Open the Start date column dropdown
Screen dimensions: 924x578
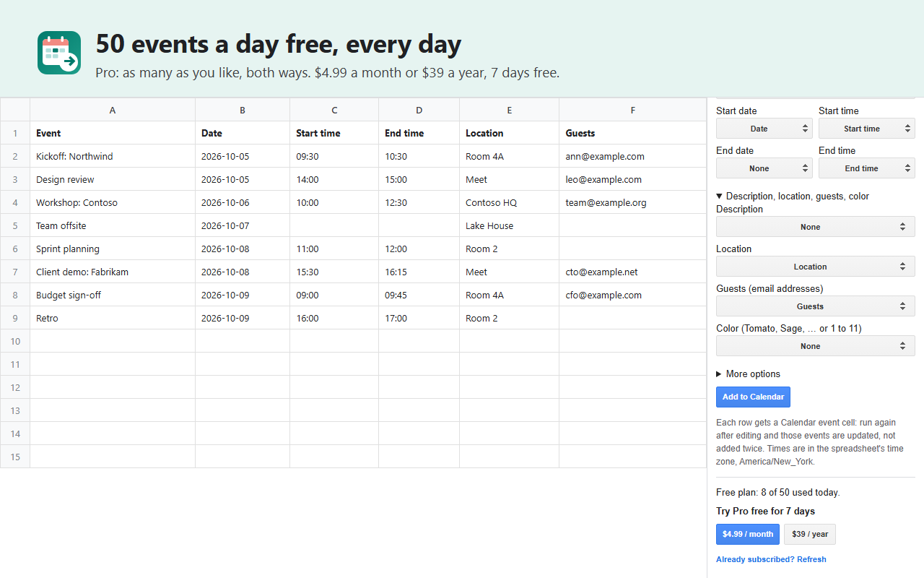pyautogui.click(x=764, y=129)
